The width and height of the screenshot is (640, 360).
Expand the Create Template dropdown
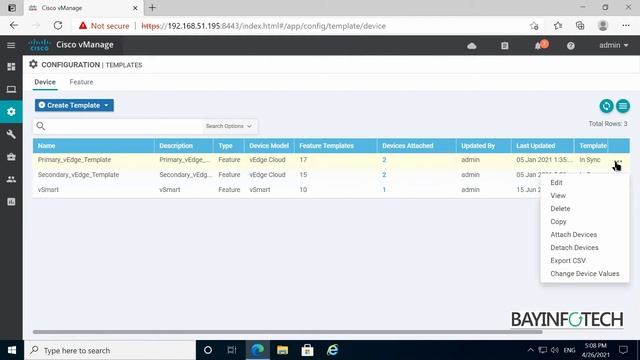click(x=74, y=105)
